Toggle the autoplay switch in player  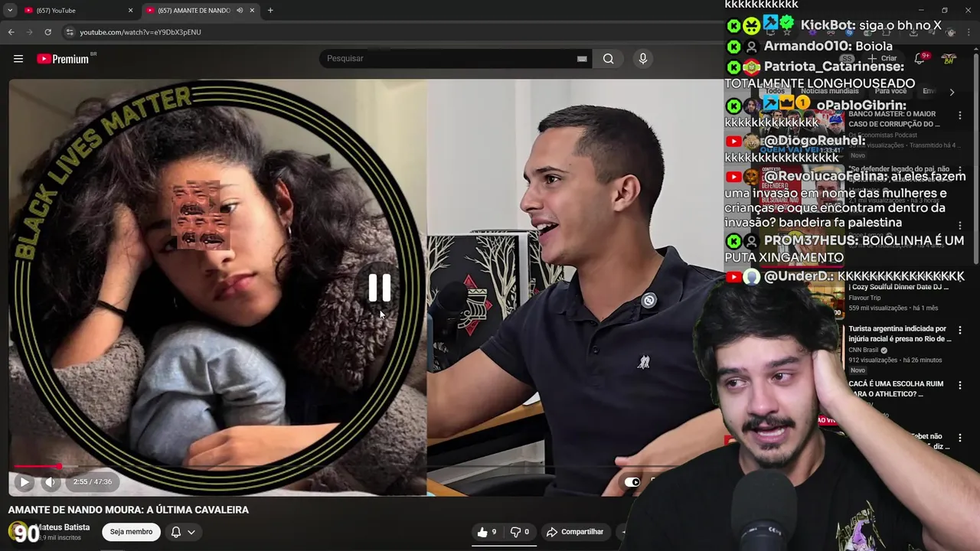pyautogui.click(x=632, y=482)
